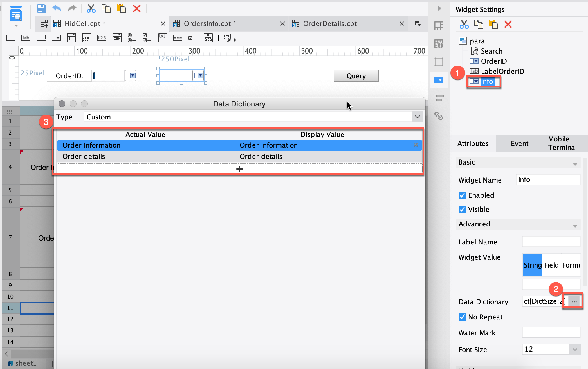Save the current report
Image resolution: width=588 pixels, height=369 pixels.
tap(41, 8)
